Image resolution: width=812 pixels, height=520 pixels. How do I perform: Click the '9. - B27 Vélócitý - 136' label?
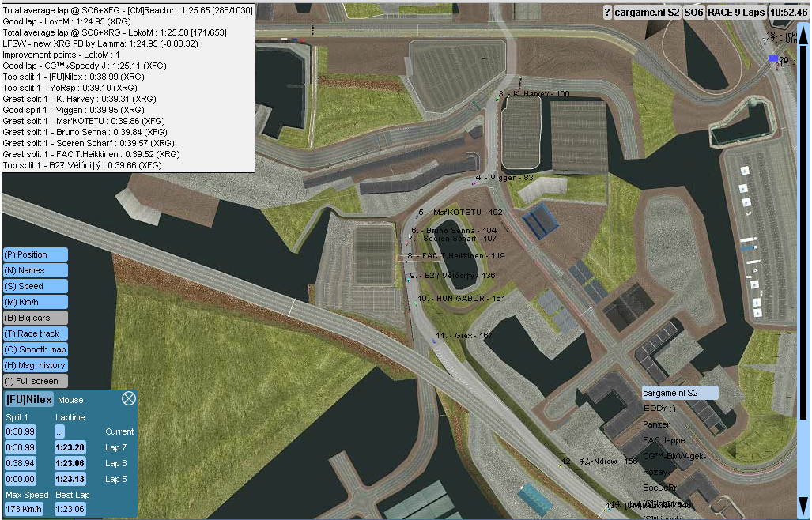click(452, 275)
